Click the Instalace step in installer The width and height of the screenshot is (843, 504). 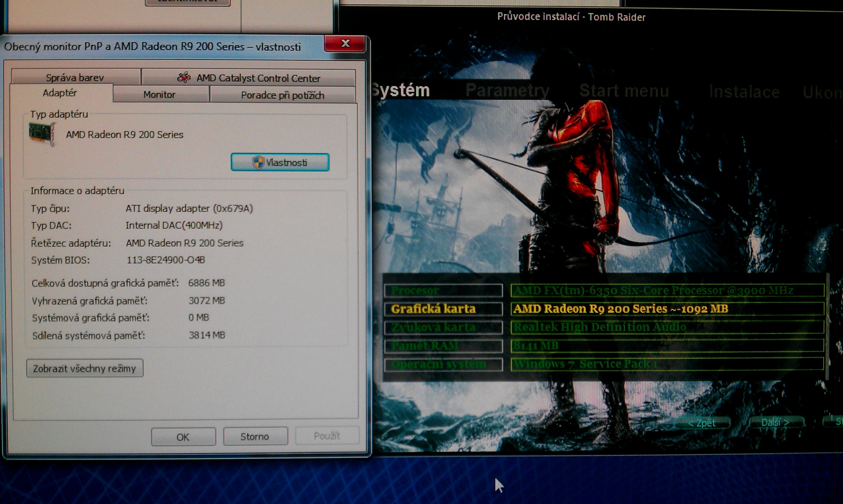coord(744,92)
